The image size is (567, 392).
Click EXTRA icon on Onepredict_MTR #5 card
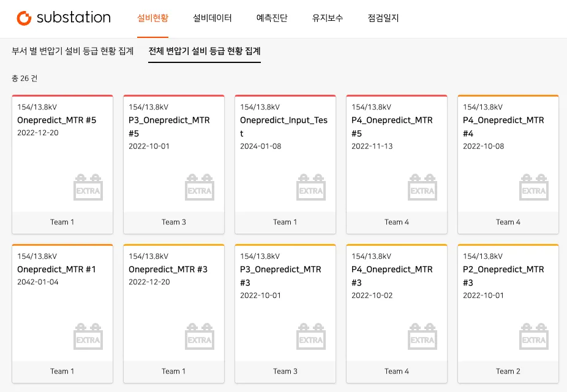88,188
